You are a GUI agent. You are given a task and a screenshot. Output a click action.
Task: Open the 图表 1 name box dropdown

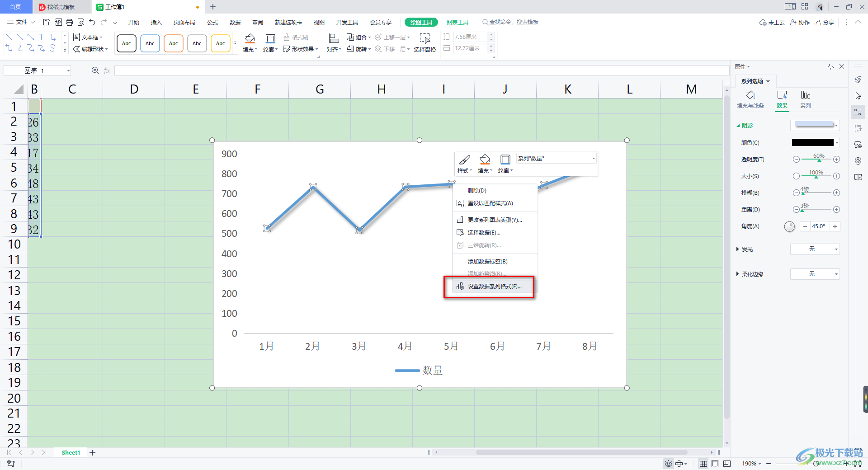(68, 70)
